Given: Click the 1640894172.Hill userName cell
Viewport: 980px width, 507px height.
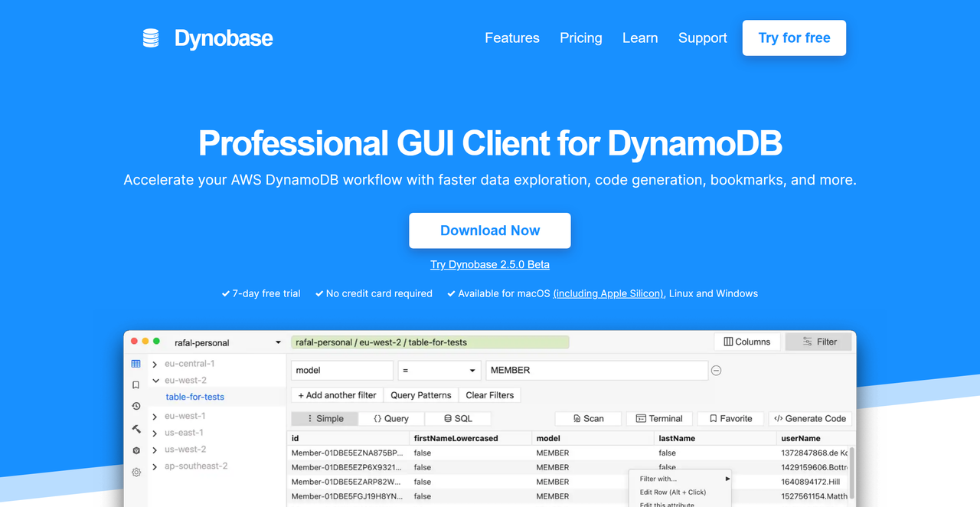Looking at the screenshot, I should click(814, 482).
